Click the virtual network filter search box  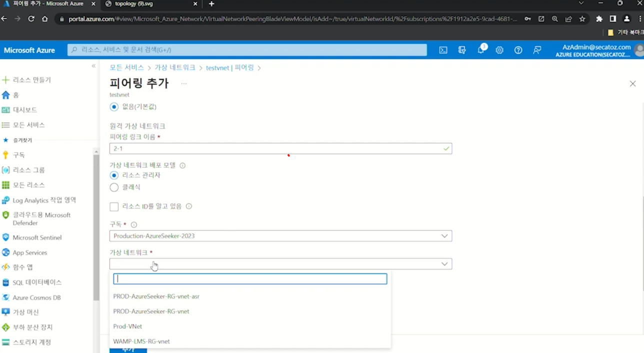[x=250, y=279]
